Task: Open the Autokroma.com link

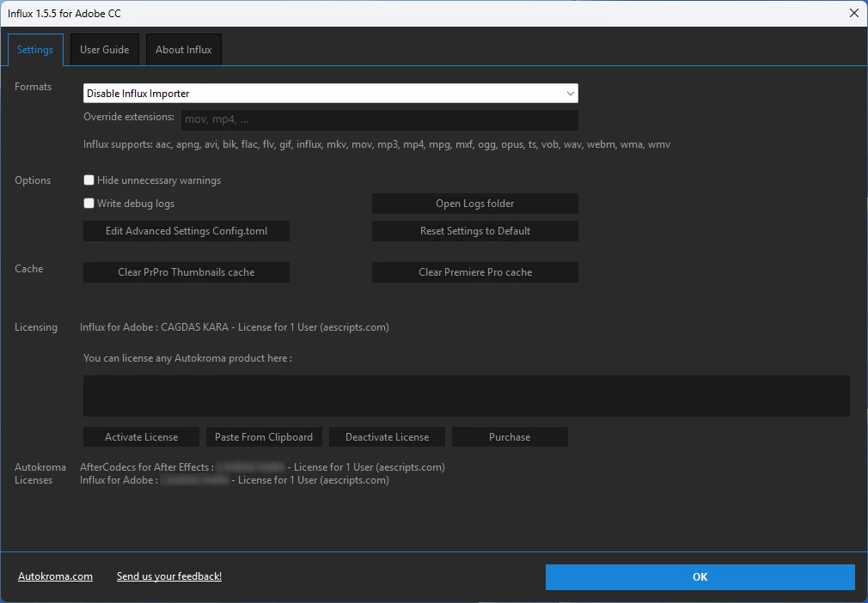Action: pos(55,576)
